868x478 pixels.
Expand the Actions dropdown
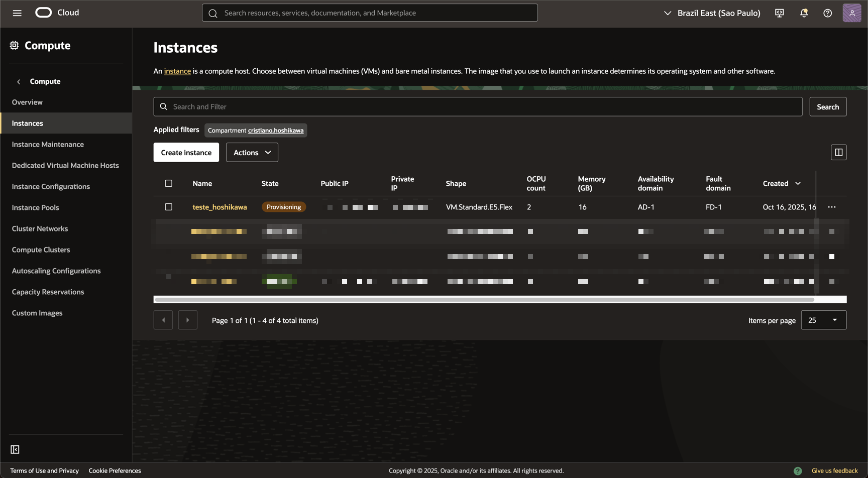click(x=252, y=152)
